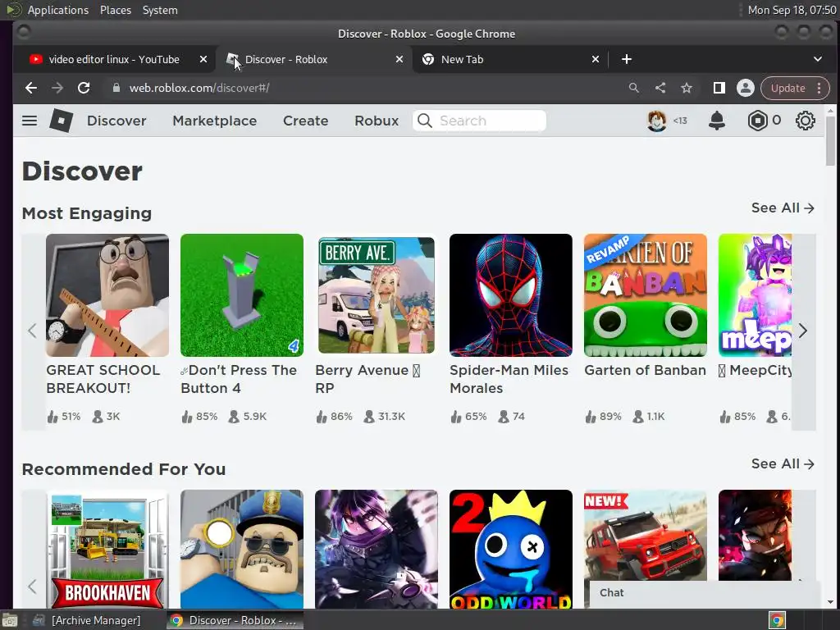Click the browser forward arrow
The height and width of the screenshot is (630, 840).
point(57,88)
